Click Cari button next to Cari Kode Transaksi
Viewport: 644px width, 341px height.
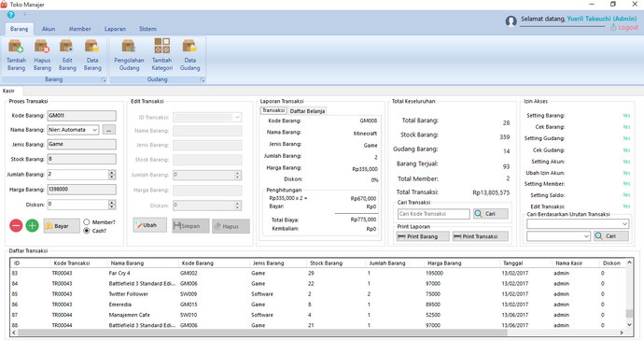click(x=490, y=214)
